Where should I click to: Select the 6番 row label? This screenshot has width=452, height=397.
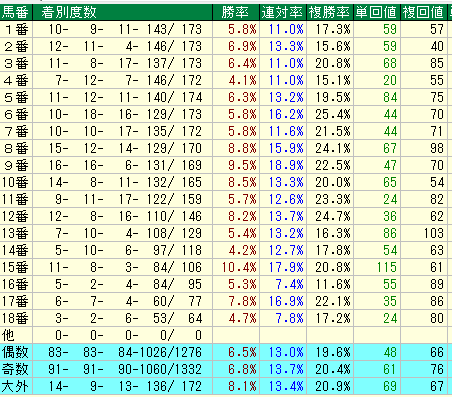16,114
